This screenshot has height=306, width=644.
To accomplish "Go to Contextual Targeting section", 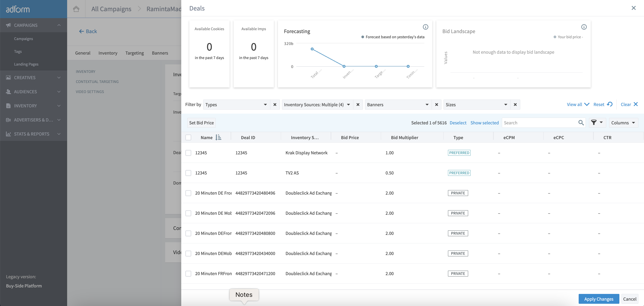I will (x=97, y=81).
